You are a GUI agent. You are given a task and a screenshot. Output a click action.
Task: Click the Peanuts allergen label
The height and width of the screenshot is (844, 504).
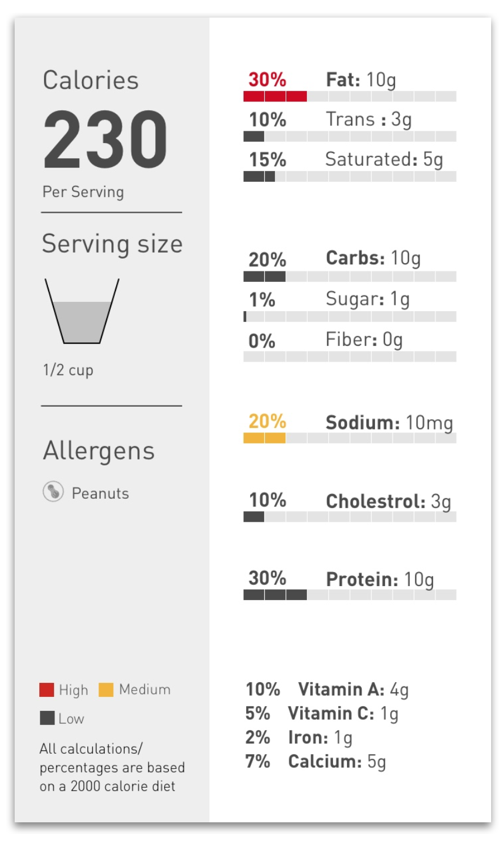(x=100, y=494)
